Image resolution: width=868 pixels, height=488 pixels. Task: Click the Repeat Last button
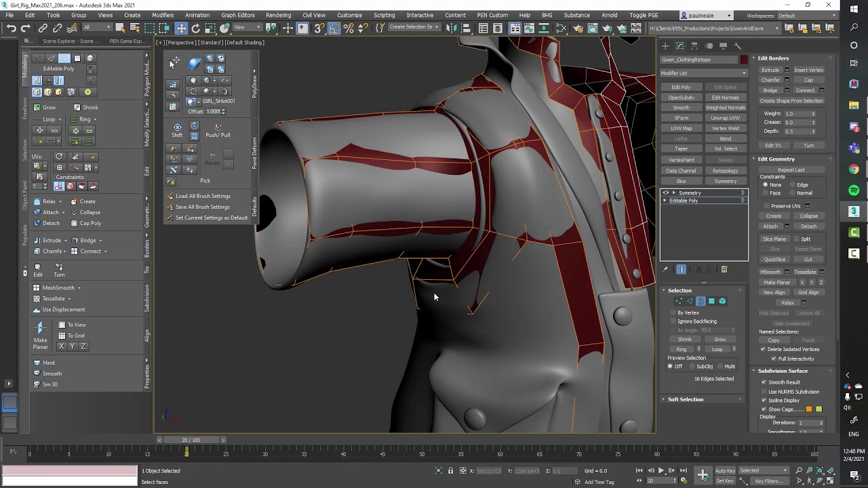pos(791,170)
